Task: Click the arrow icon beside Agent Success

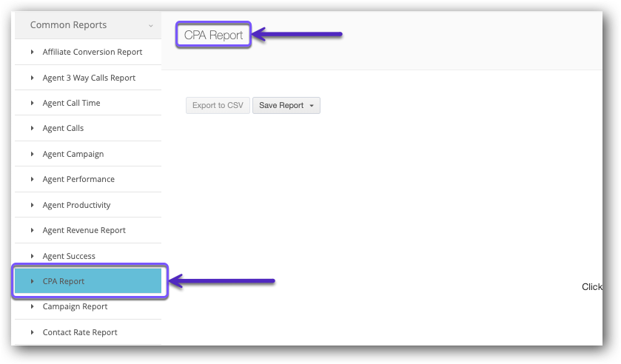Action: [x=33, y=256]
